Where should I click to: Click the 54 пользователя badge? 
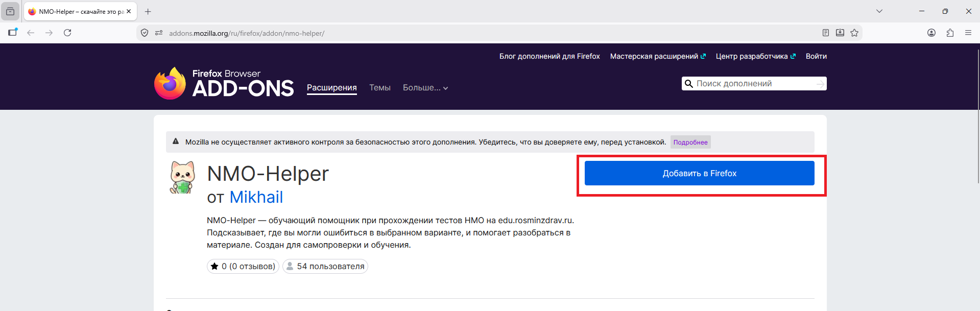(x=325, y=267)
